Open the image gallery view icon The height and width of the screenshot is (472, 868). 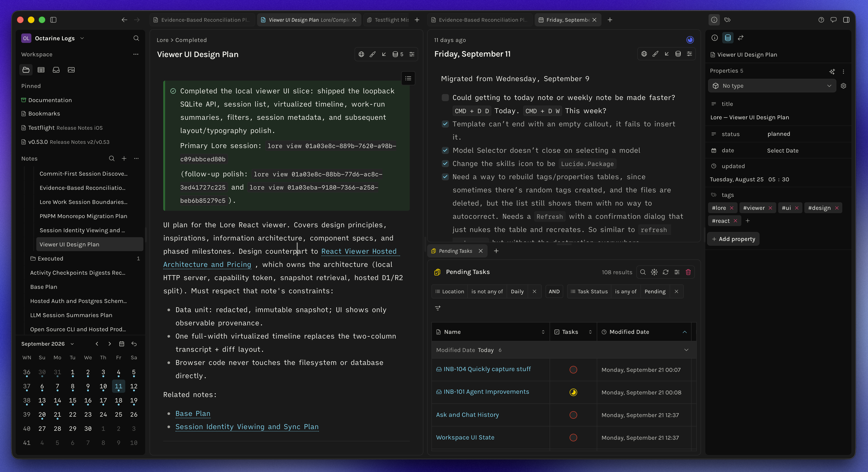71,70
